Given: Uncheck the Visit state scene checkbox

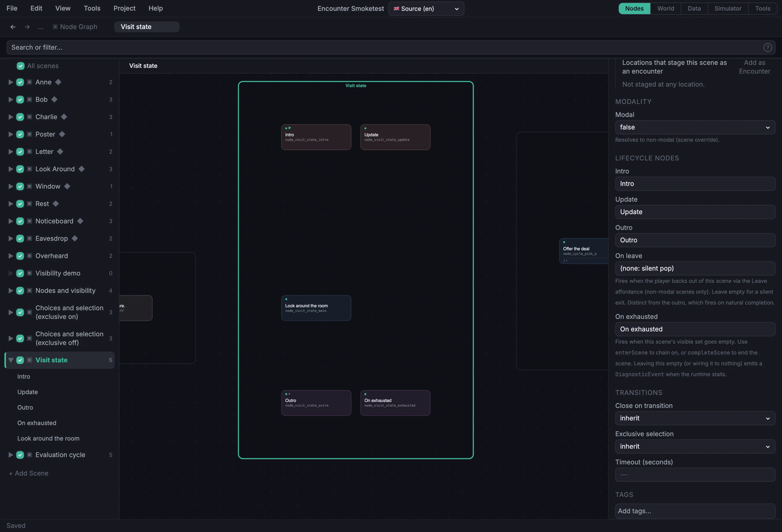Looking at the screenshot, I should click(x=20, y=360).
